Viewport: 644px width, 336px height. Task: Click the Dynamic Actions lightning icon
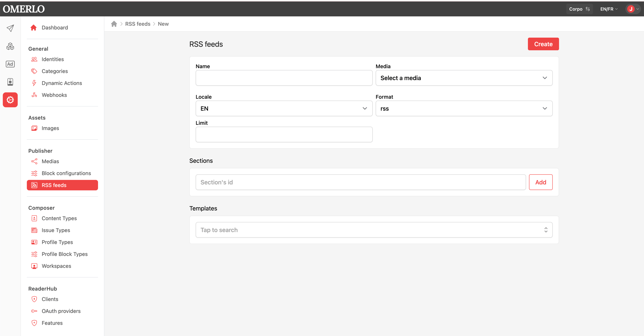point(34,83)
